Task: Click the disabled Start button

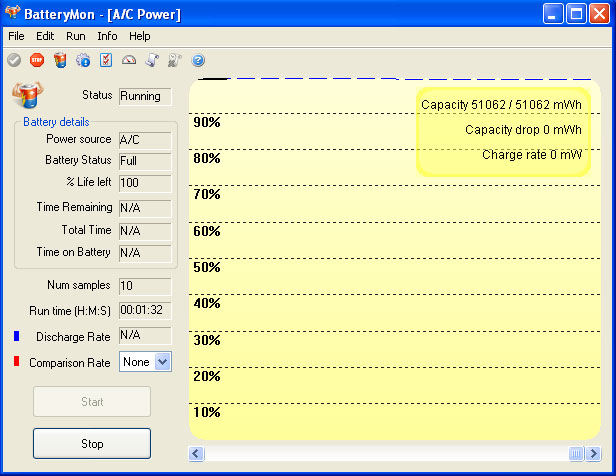Action: pyautogui.click(x=92, y=401)
